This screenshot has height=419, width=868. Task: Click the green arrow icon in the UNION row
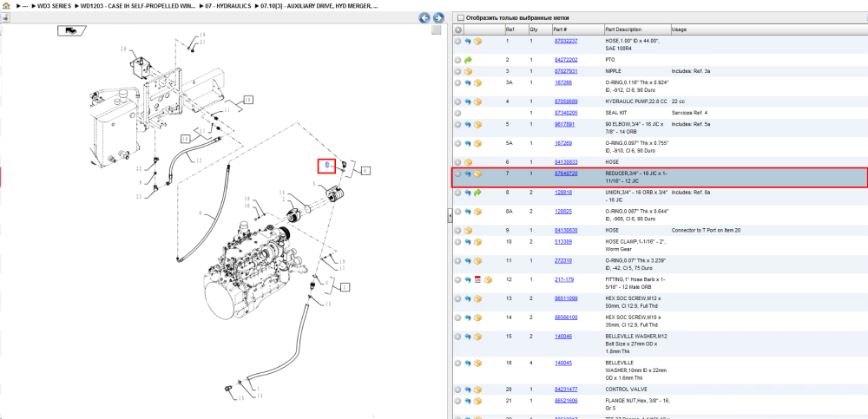[477, 193]
